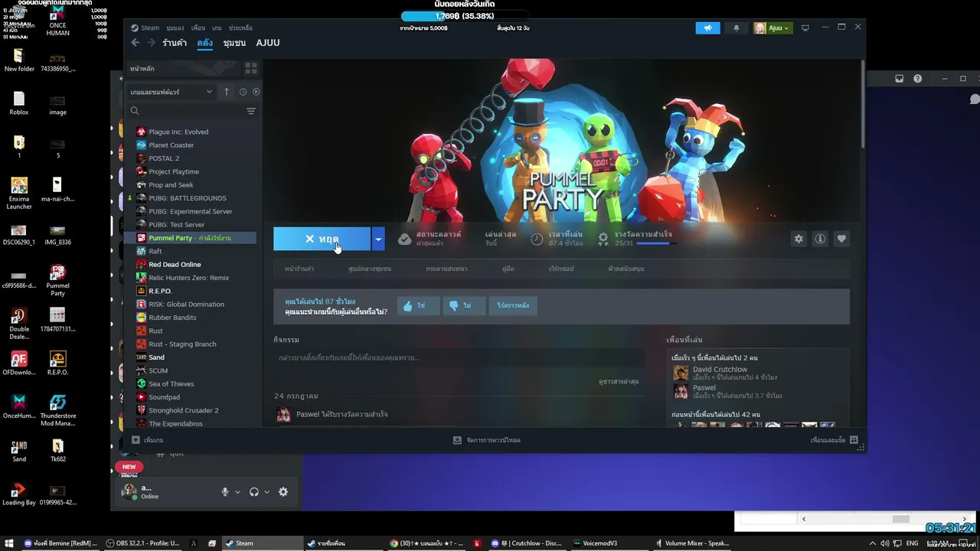Switch to OBS in the taskbar

pyautogui.click(x=143, y=543)
